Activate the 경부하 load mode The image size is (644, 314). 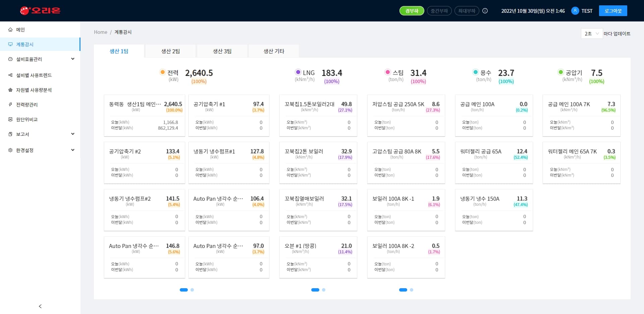pos(412,10)
